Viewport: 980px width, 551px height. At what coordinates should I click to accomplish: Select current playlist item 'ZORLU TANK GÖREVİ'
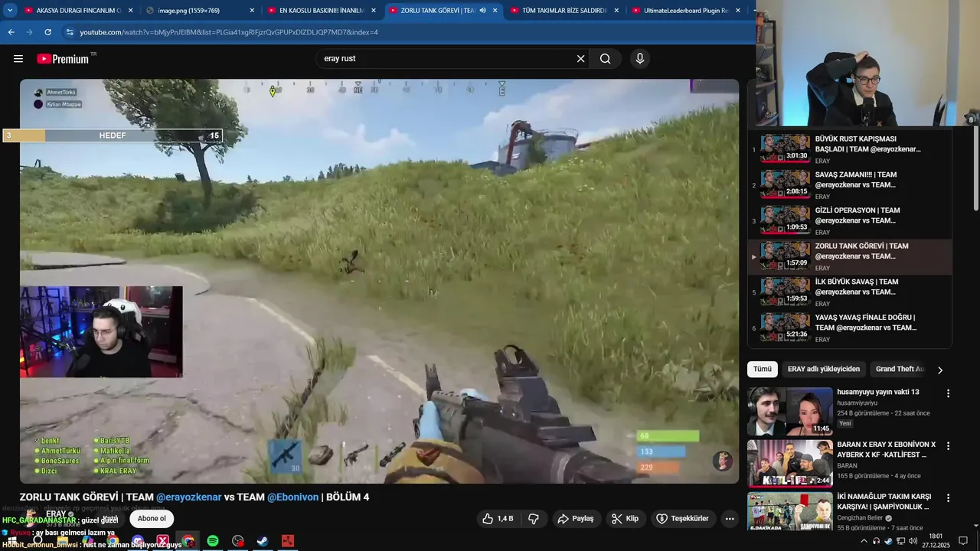pyautogui.click(x=850, y=257)
